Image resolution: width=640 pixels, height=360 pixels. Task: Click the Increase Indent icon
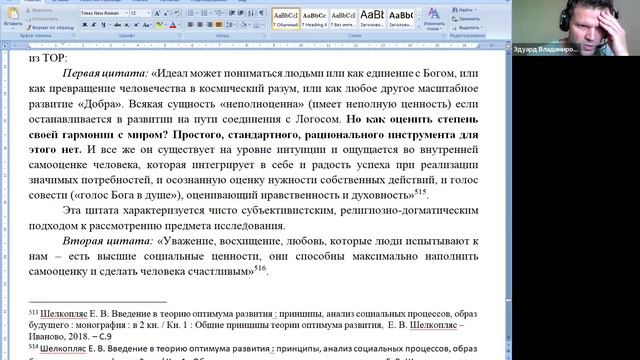pos(241,13)
